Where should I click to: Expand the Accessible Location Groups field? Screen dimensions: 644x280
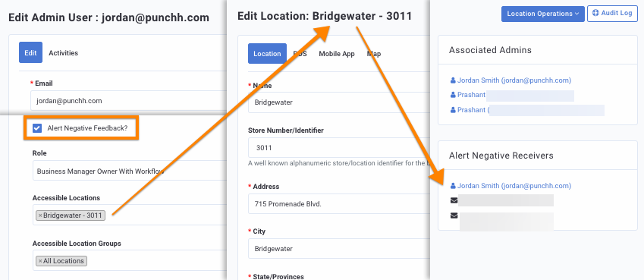[x=130, y=260]
